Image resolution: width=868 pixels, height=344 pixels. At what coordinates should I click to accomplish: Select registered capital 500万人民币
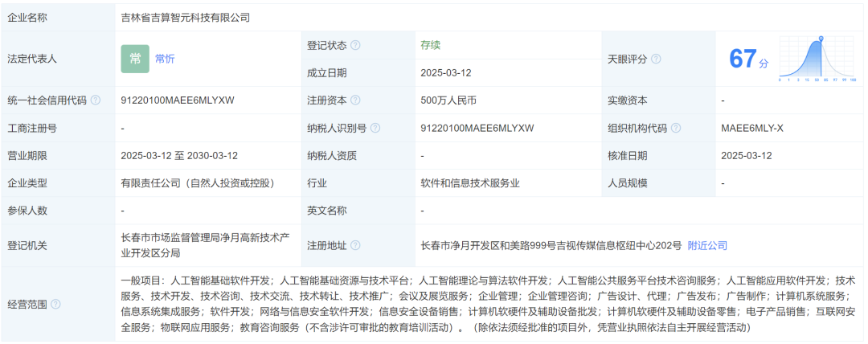448,100
